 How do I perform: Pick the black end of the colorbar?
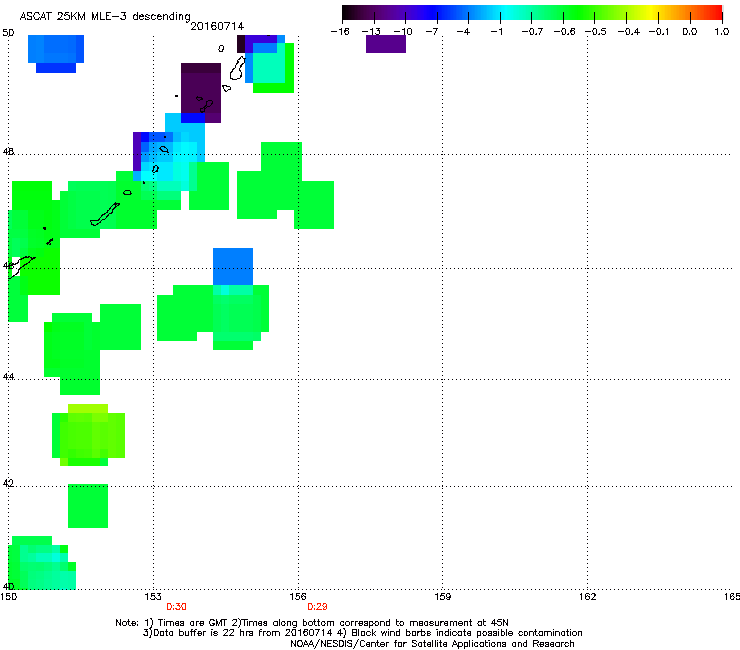click(349, 12)
